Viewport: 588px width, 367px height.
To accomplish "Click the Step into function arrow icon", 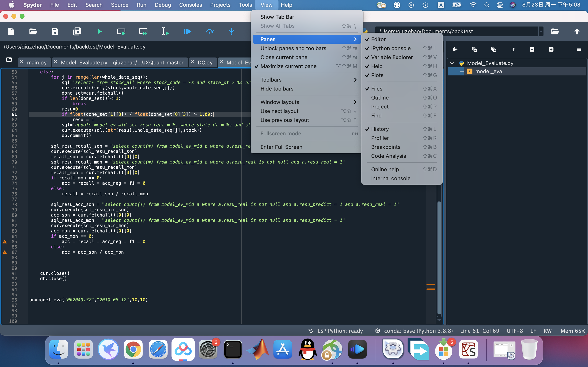I will pyautogui.click(x=231, y=32).
